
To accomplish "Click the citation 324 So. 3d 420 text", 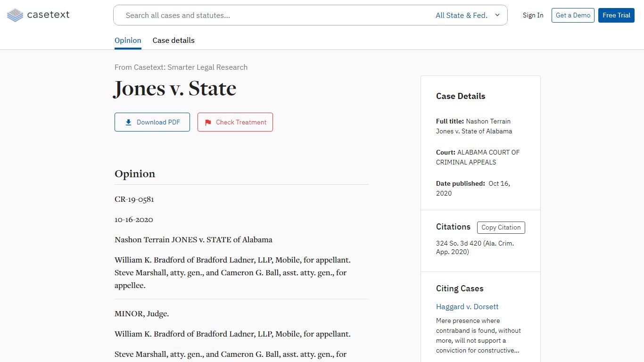I will coord(475,247).
